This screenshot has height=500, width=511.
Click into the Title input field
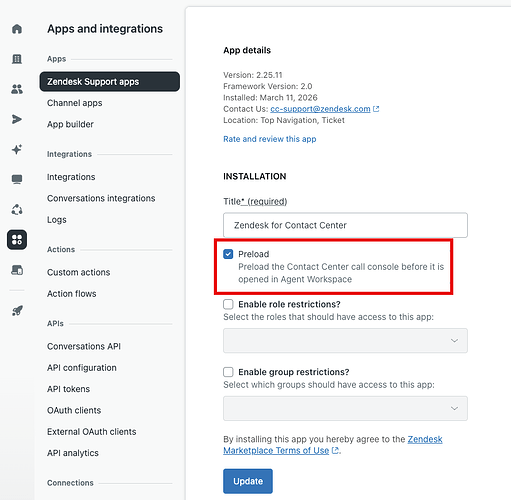click(x=345, y=225)
